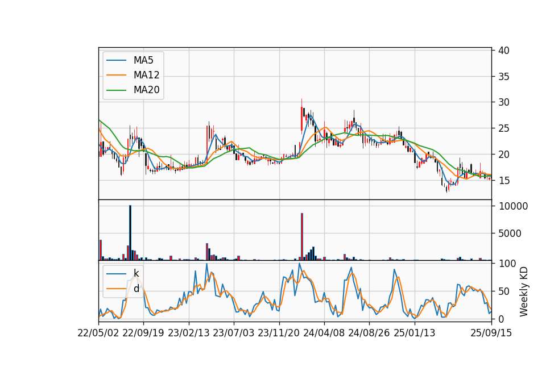This screenshot has height=392, width=546.
Task: Click the KD axis value 50
Action: click(503, 291)
